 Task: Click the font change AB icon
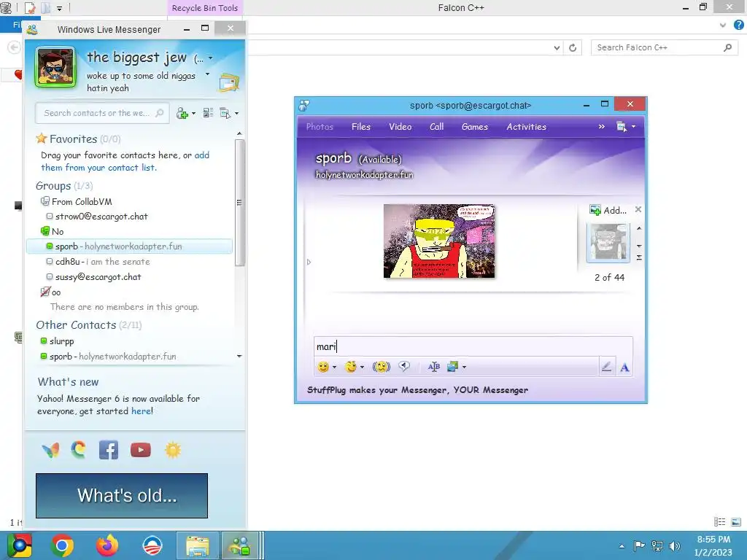(x=433, y=367)
